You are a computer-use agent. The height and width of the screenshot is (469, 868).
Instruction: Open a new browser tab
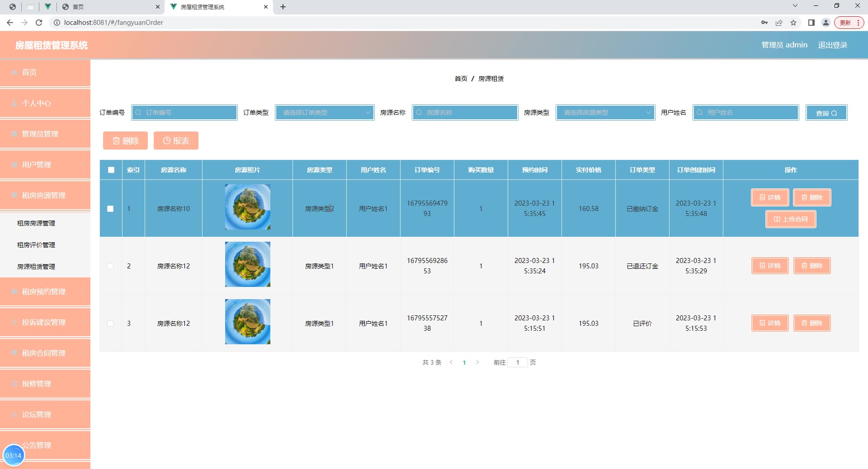283,7
